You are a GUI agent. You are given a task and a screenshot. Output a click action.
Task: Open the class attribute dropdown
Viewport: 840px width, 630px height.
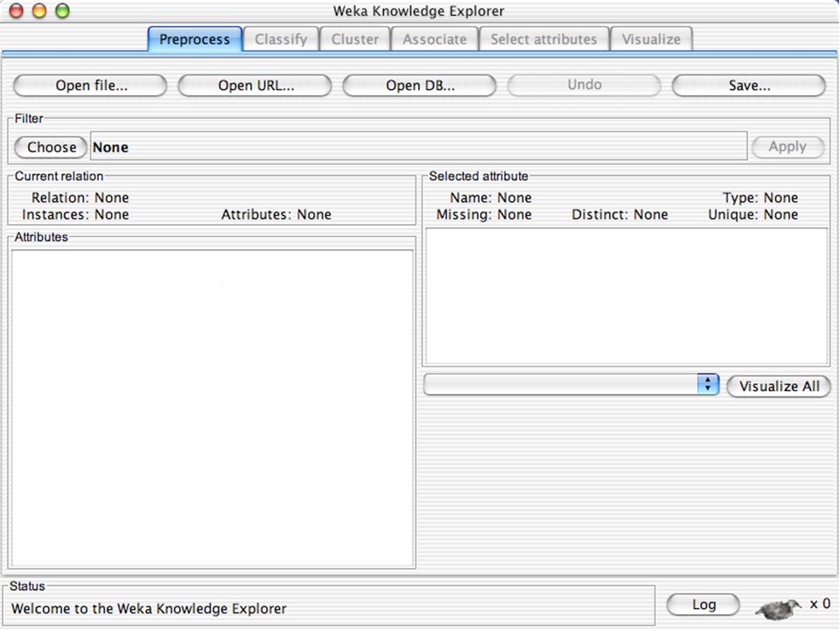tap(571, 385)
